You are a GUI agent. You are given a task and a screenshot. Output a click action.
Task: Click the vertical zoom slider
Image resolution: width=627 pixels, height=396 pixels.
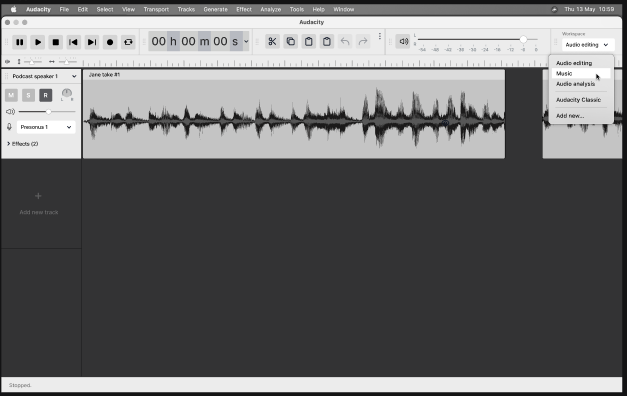(x=32, y=62)
